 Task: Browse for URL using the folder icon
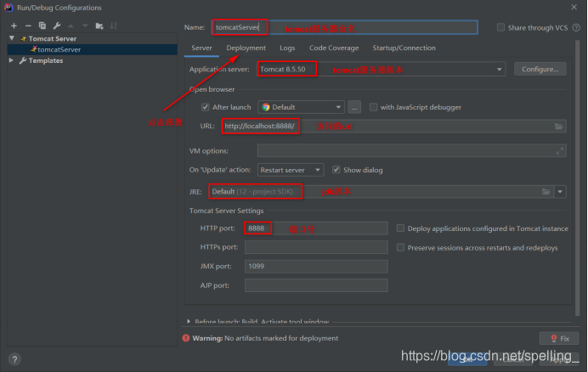[x=558, y=127]
